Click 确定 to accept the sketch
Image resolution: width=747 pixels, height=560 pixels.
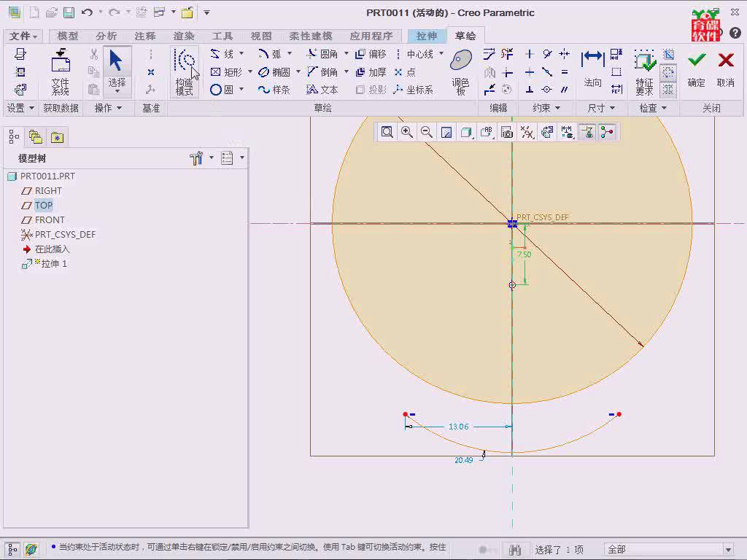696,69
